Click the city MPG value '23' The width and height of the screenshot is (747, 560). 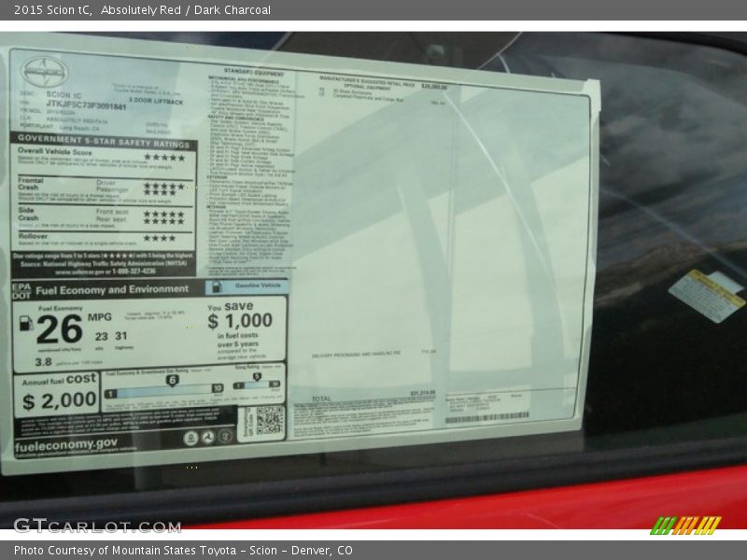click(101, 337)
